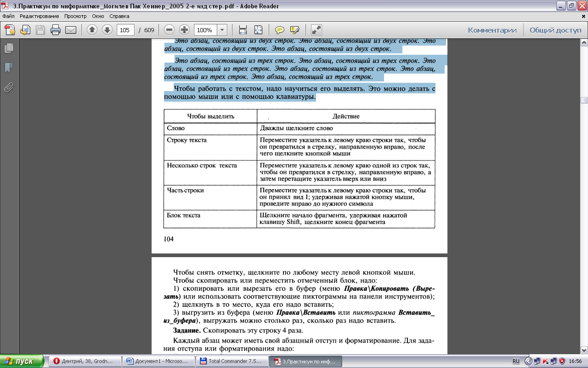Go to next page with down arrow
Screen dimensions: 588x368
(107, 30)
